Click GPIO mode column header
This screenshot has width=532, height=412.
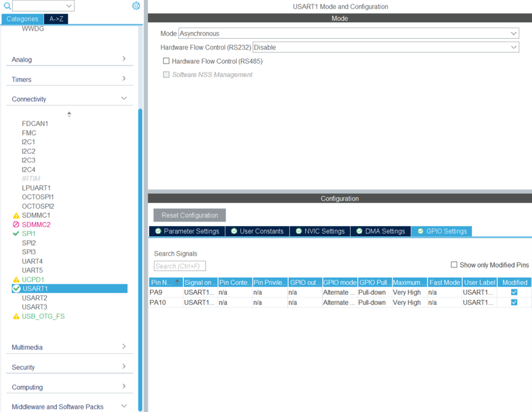click(340, 283)
